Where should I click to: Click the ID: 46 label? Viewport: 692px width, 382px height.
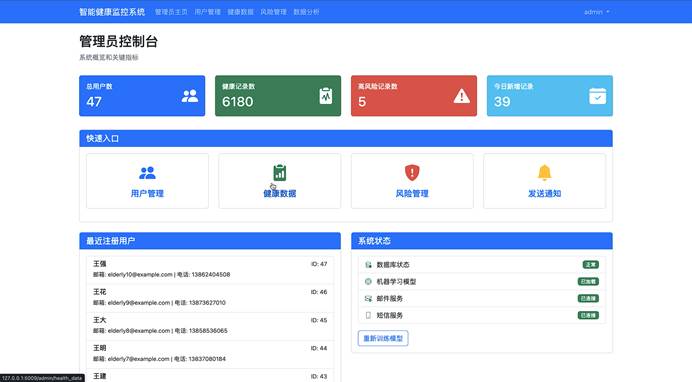[319, 292]
